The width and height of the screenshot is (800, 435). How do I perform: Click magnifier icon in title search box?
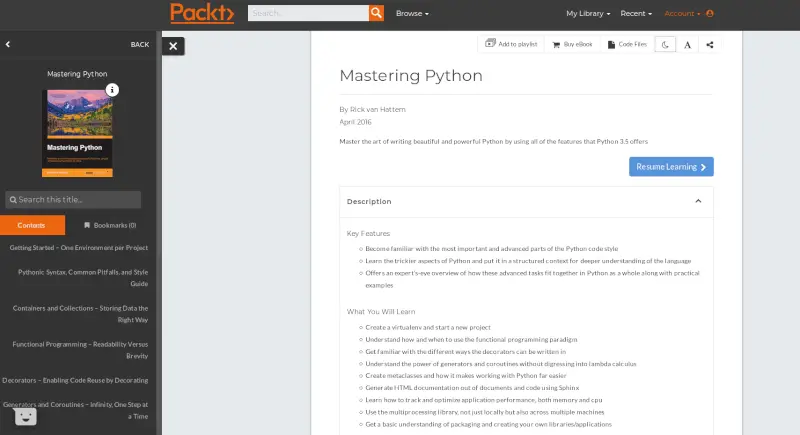coord(13,200)
